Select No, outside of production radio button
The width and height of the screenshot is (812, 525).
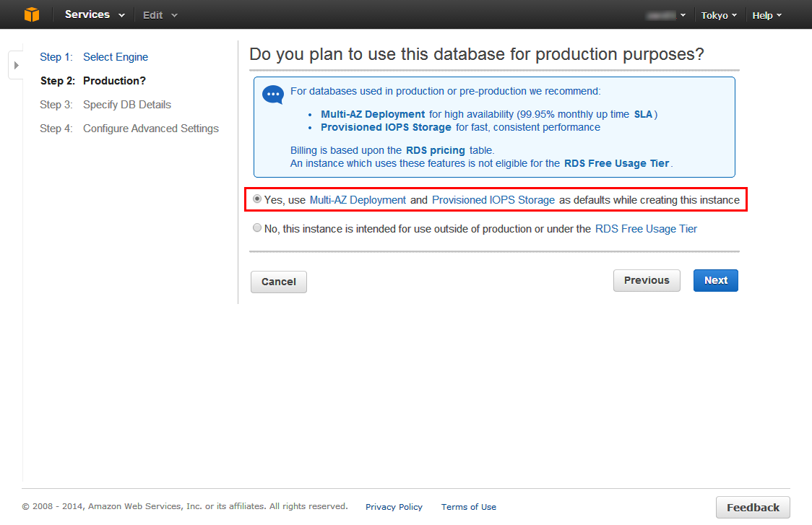[x=257, y=227]
